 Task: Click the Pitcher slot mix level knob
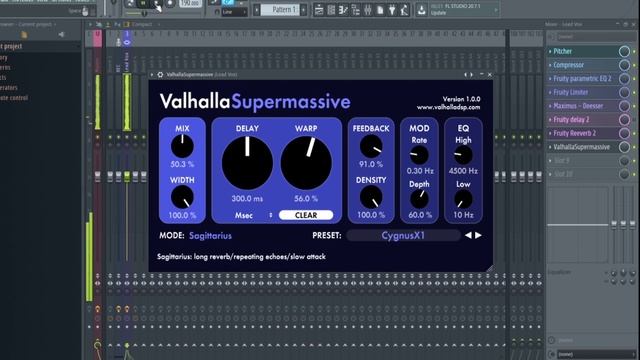(x=624, y=51)
